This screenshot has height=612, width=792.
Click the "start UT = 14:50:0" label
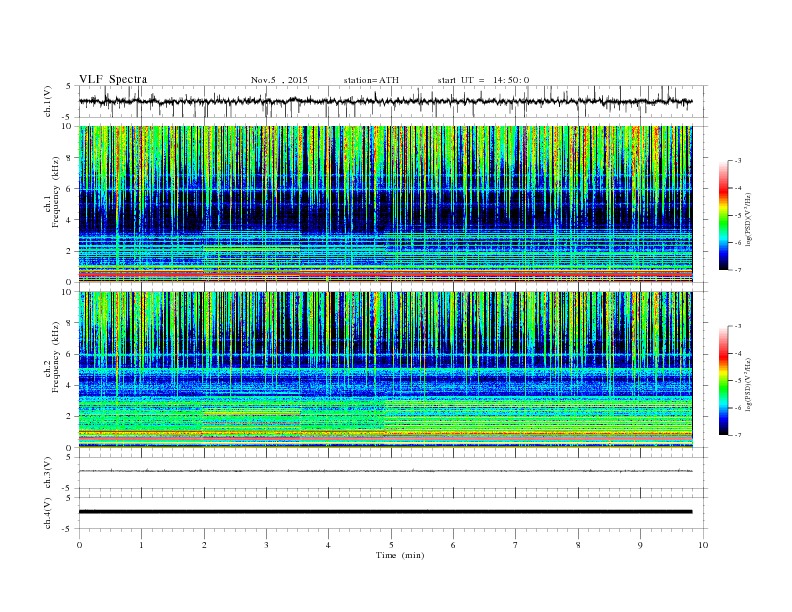click(x=483, y=80)
